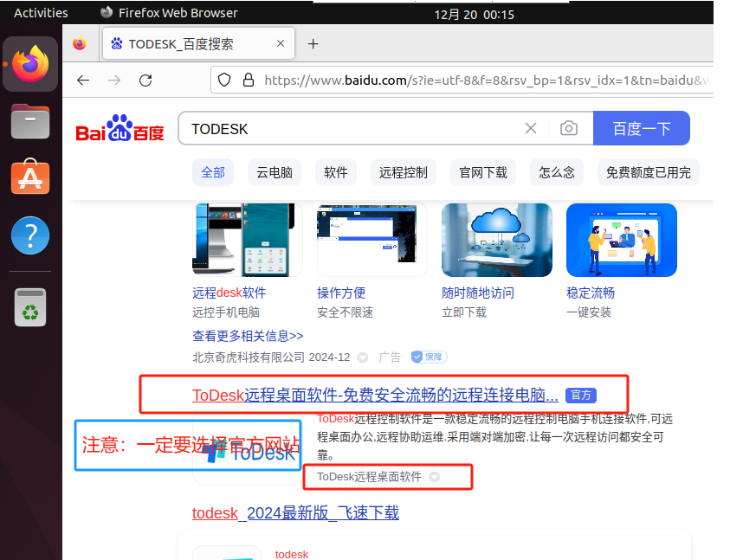Click the 广告 ad label

point(389,357)
